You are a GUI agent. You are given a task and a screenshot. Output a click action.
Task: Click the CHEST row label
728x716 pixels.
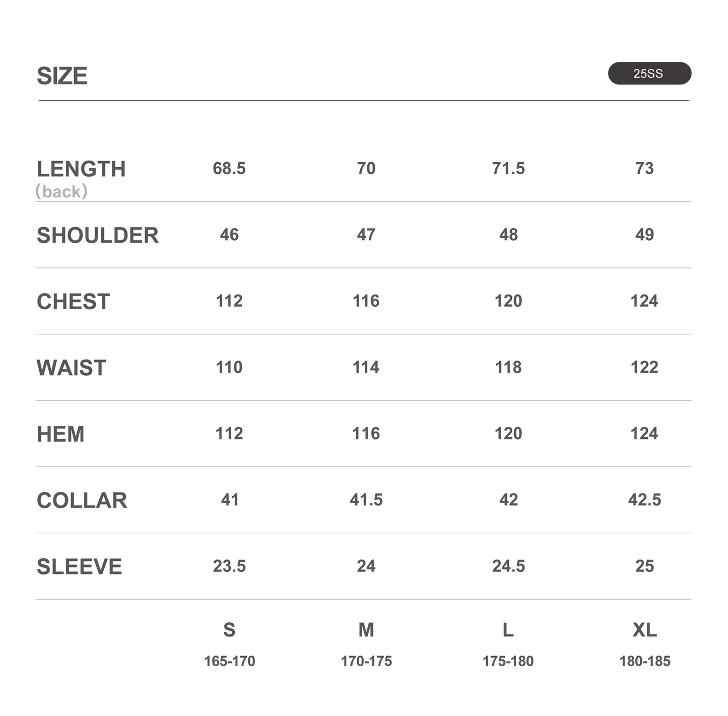click(74, 302)
